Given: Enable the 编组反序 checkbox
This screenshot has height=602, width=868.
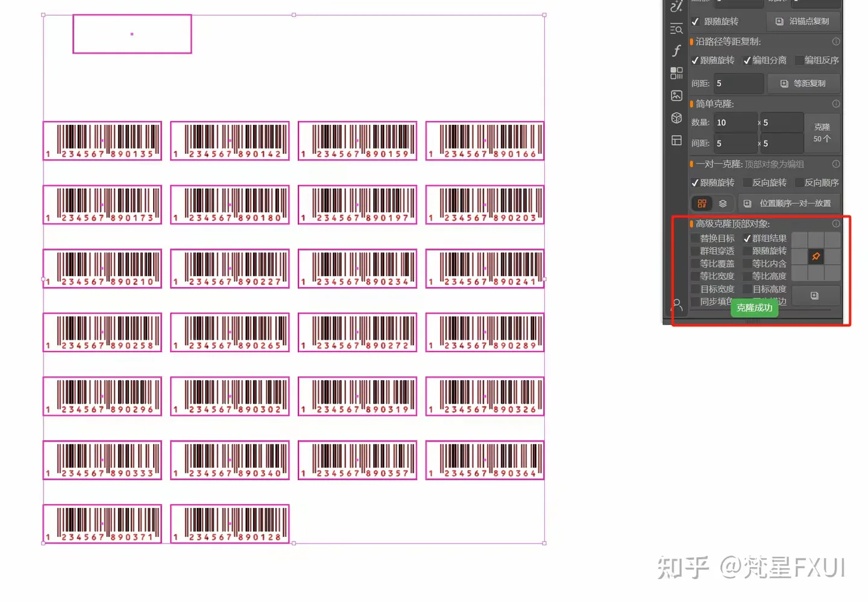Looking at the screenshot, I should [x=799, y=60].
